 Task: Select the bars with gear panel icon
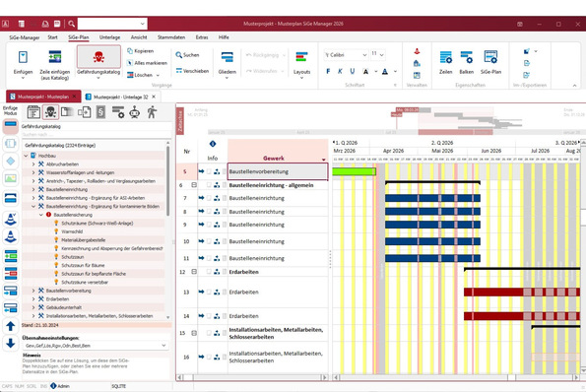click(118, 112)
